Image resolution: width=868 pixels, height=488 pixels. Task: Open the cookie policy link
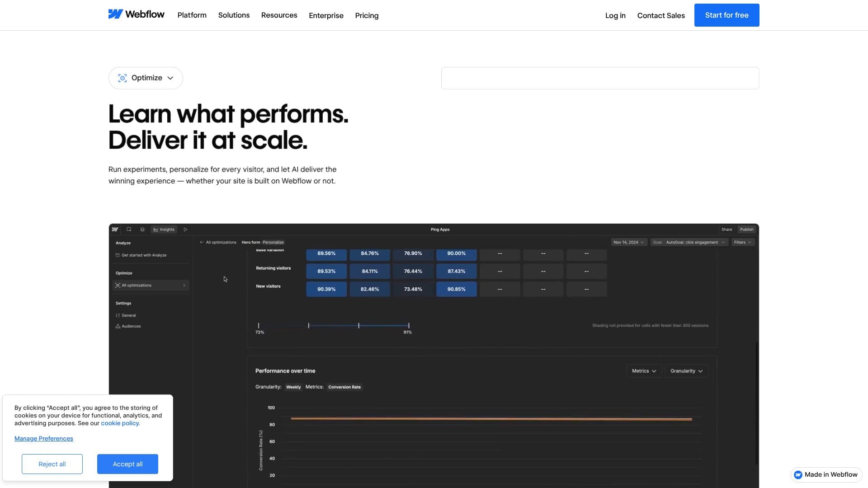click(x=120, y=423)
